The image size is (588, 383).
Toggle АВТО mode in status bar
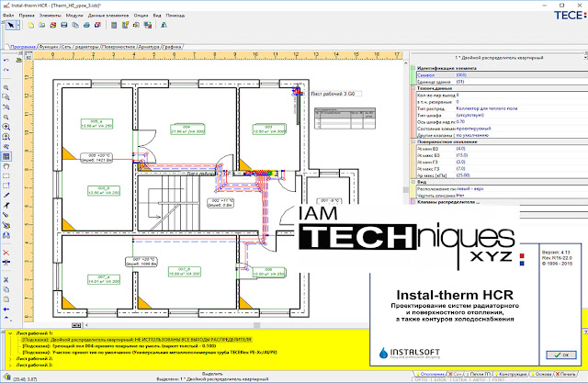(479, 379)
